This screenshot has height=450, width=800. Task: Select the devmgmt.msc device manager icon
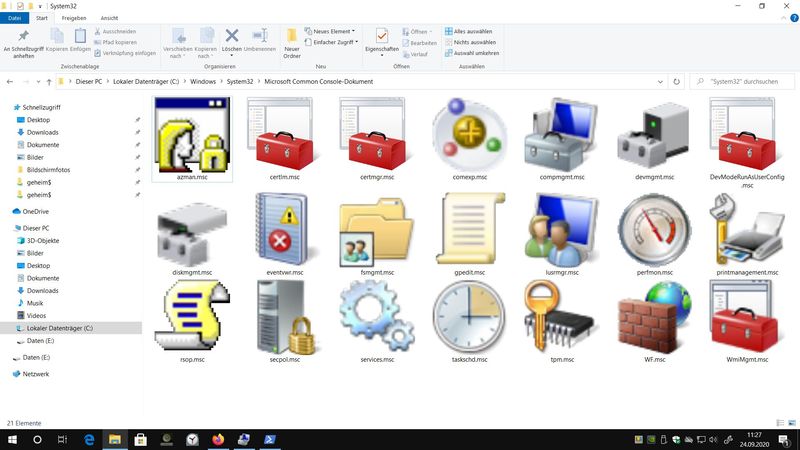(x=655, y=135)
